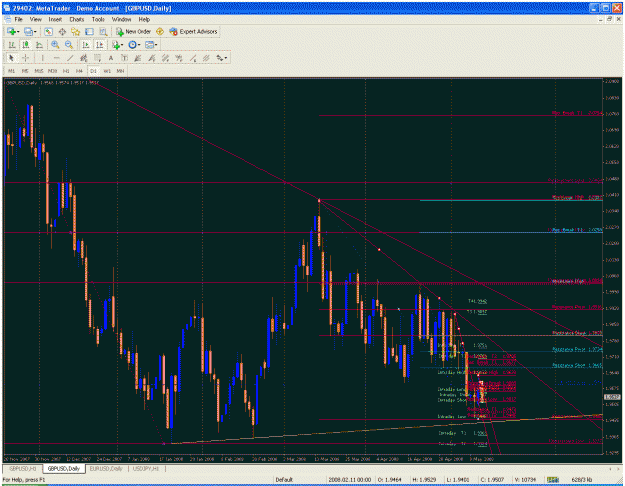Expand the New Chart dropdown arrow
The width and height of the screenshot is (625, 486).
point(18,32)
